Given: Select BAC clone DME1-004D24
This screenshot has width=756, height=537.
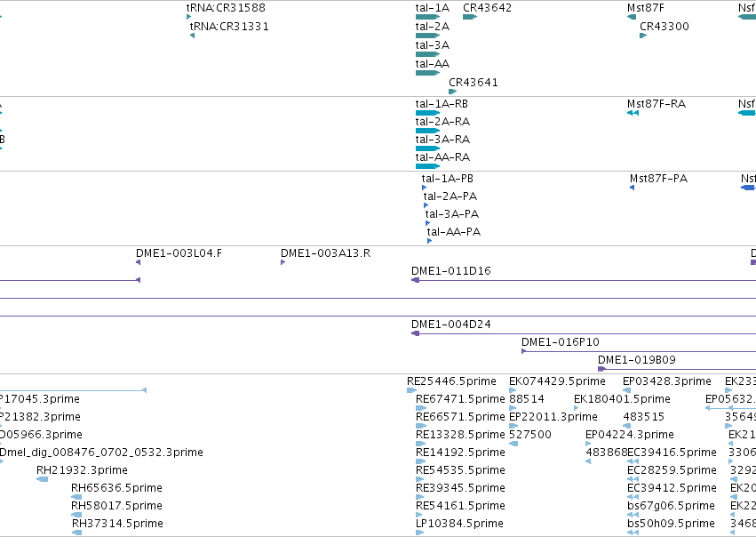Looking at the screenshot, I should click(584, 334).
